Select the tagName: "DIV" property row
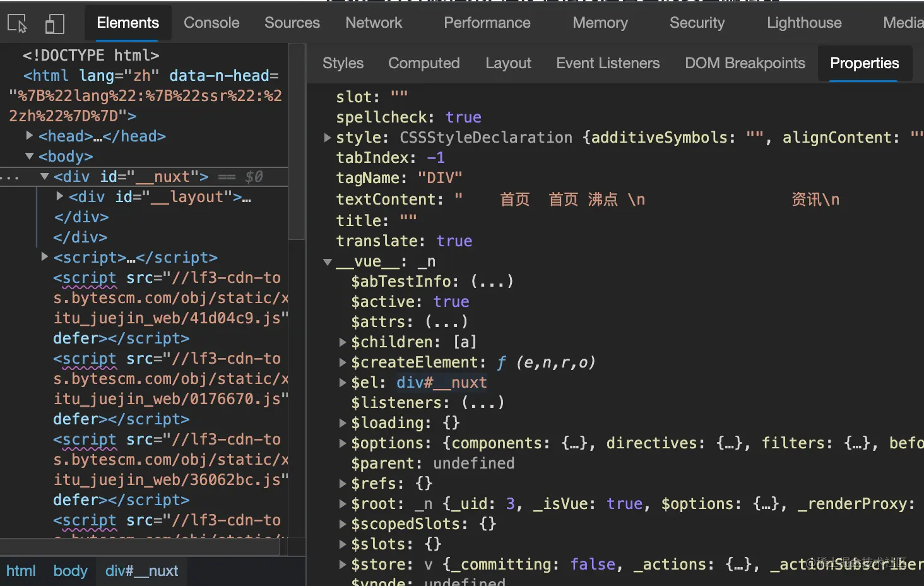The image size is (924, 586). pyautogui.click(x=399, y=177)
